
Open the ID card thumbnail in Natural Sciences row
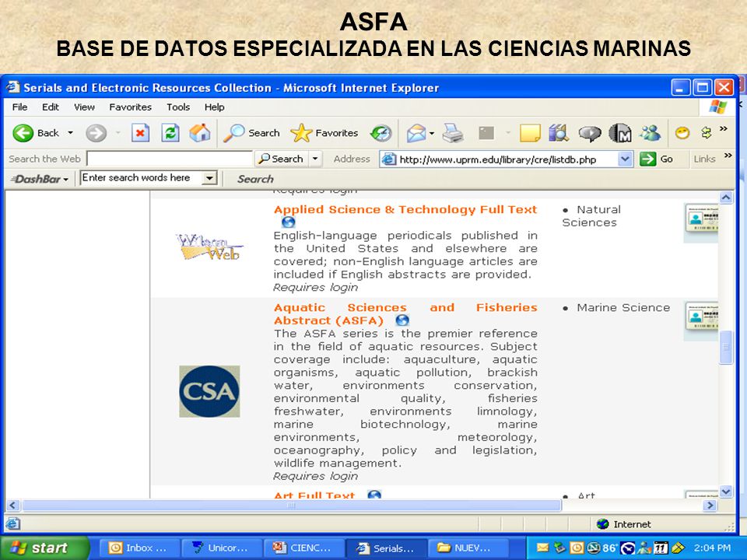pos(701,222)
